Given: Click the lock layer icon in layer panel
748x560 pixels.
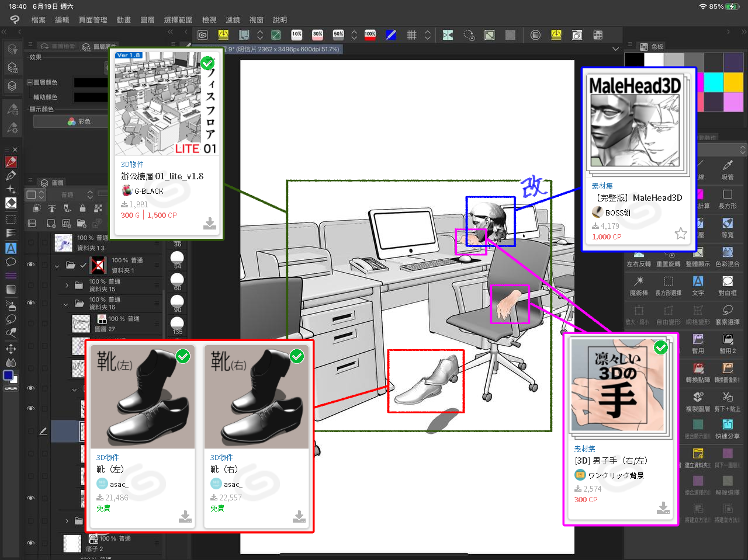Looking at the screenshot, I should [82, 208].
